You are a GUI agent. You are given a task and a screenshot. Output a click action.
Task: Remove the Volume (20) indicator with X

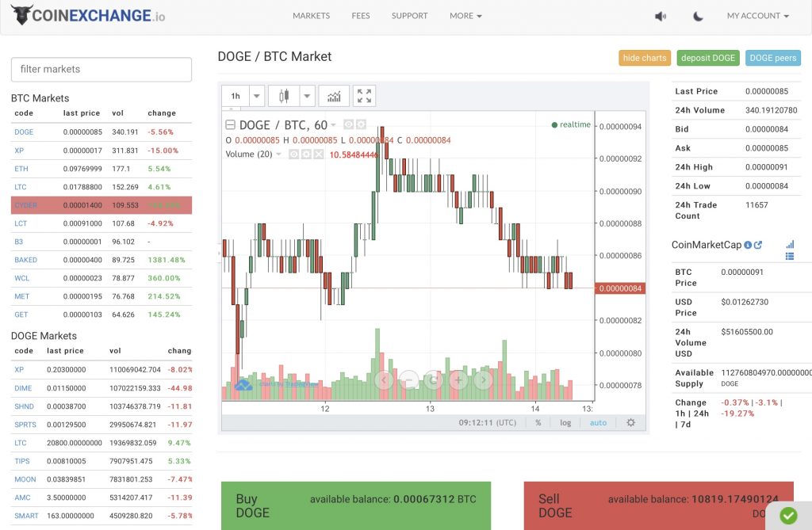(x=319, y=154)
